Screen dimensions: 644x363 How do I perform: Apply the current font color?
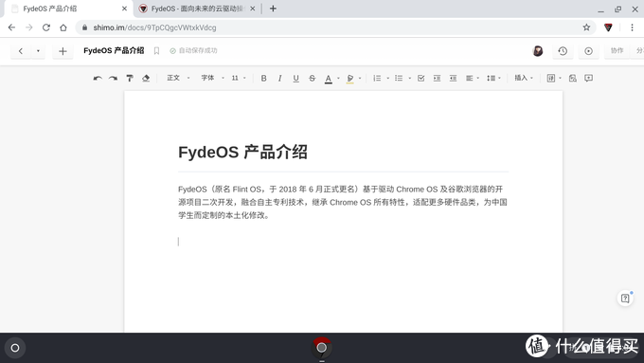329,79
